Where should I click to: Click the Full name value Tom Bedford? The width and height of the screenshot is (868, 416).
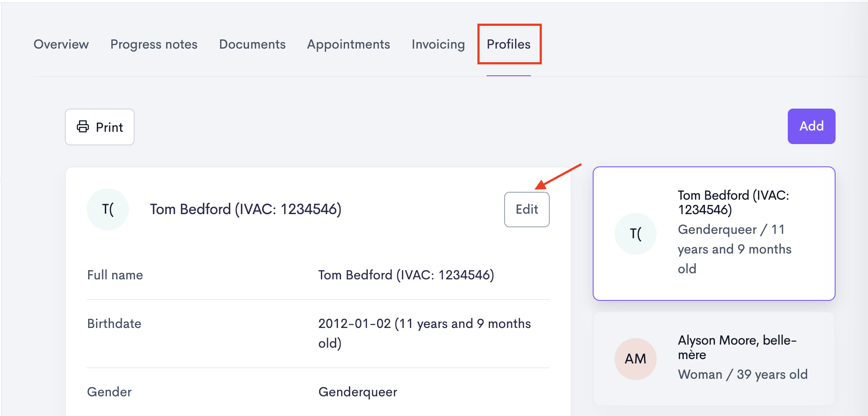click(x=406, y=275)
